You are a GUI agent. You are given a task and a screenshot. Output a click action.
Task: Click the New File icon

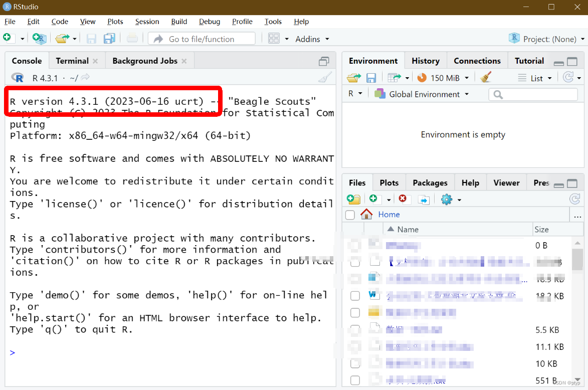8,38
